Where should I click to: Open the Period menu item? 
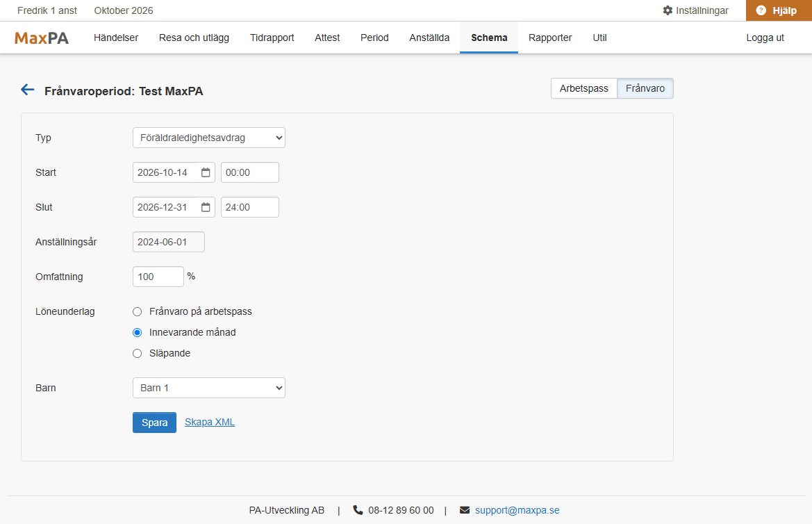point(374,38)
